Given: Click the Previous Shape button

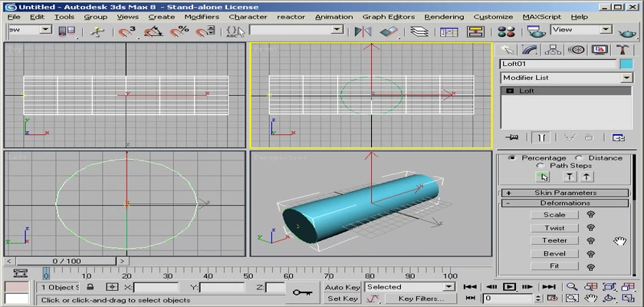Looking at the screenshot, I should click(569, 177).
